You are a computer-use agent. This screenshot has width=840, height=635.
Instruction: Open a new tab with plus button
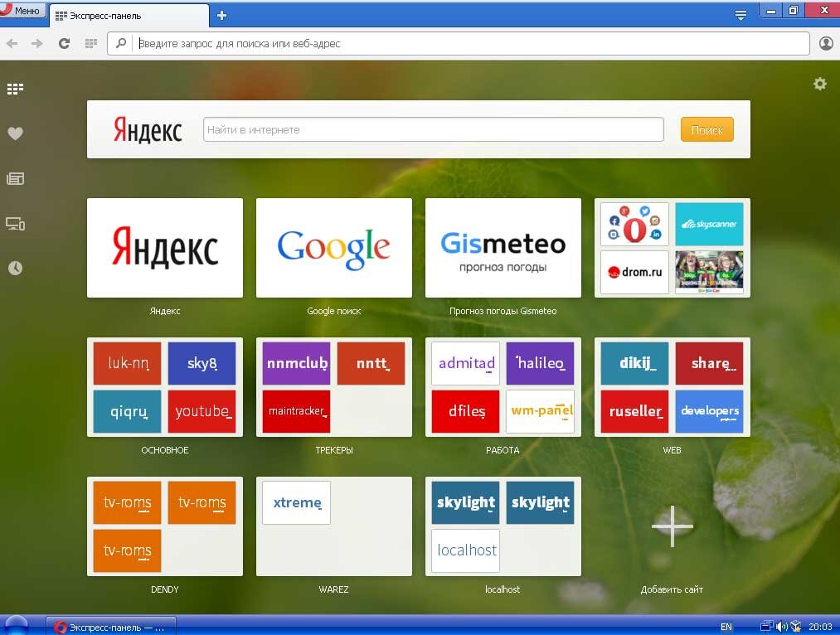point(221,16)
